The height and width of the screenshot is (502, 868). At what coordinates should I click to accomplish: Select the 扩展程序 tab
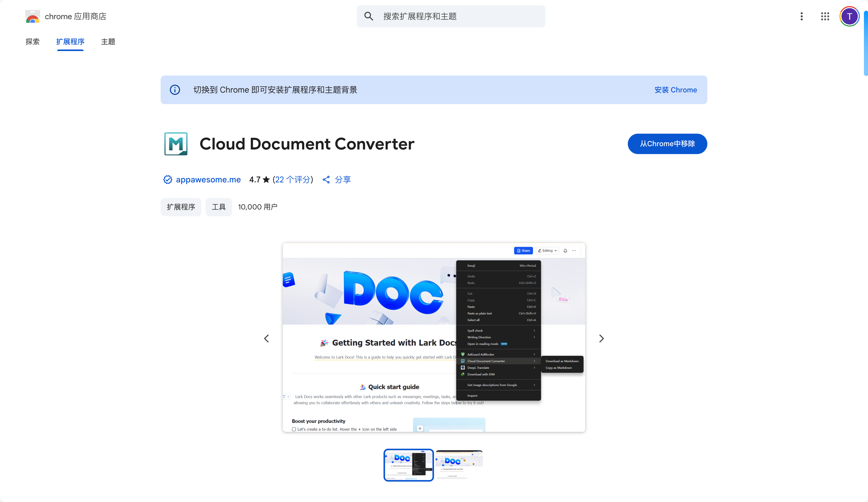tap(70, 42)
